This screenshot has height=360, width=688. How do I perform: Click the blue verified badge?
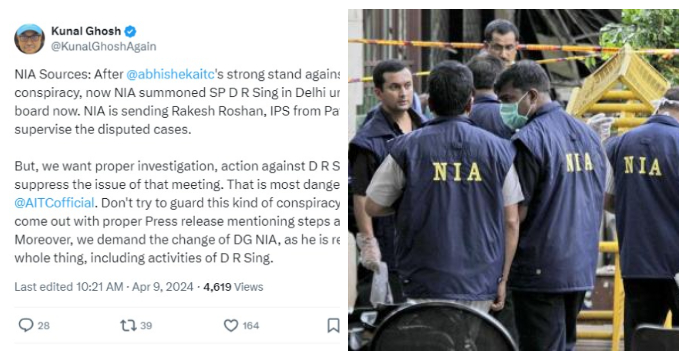tap(130, 31)
